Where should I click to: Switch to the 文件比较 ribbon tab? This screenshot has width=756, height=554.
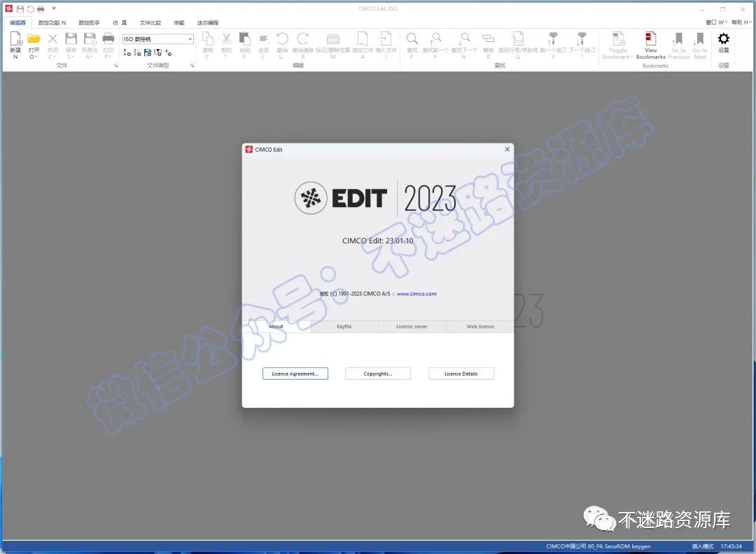click(x=150, y=22)
